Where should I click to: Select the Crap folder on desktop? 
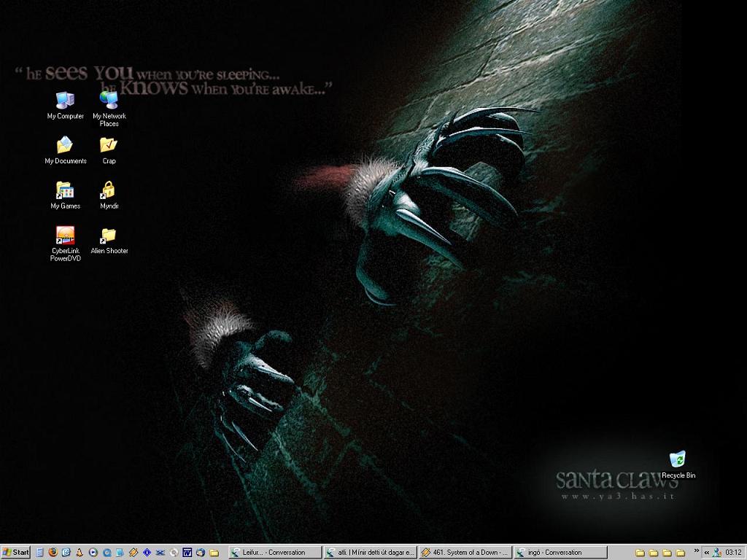click(109, 150)
